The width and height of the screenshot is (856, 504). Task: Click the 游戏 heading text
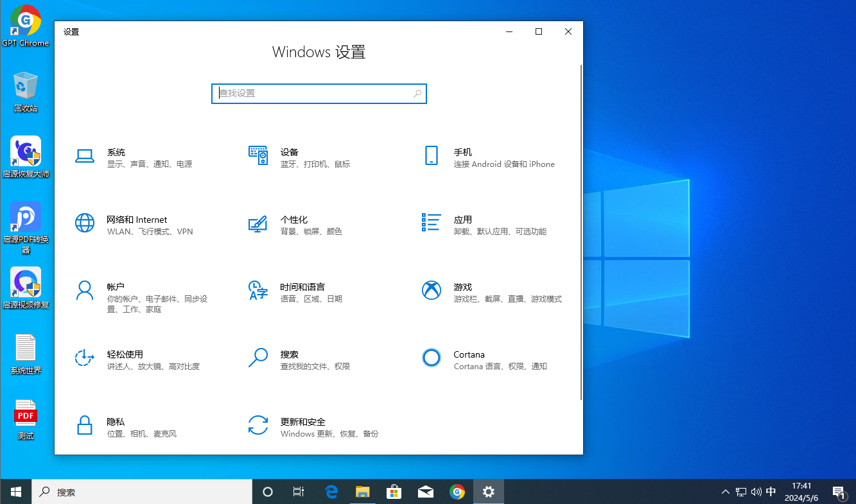tap(463, 287)
